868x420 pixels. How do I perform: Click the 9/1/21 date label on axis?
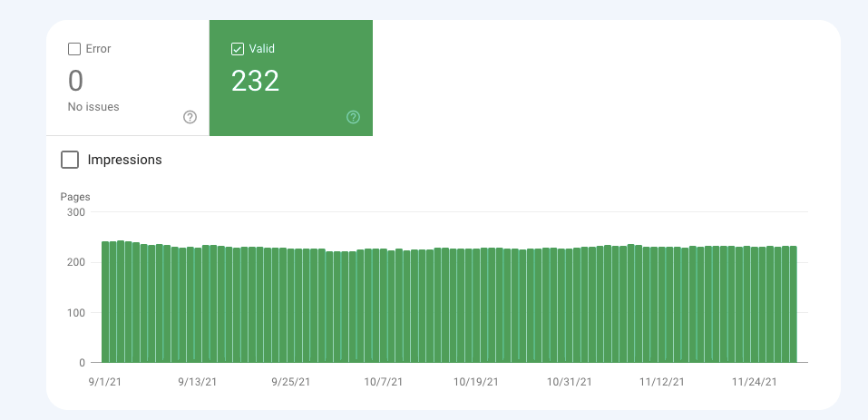(104, 382)
